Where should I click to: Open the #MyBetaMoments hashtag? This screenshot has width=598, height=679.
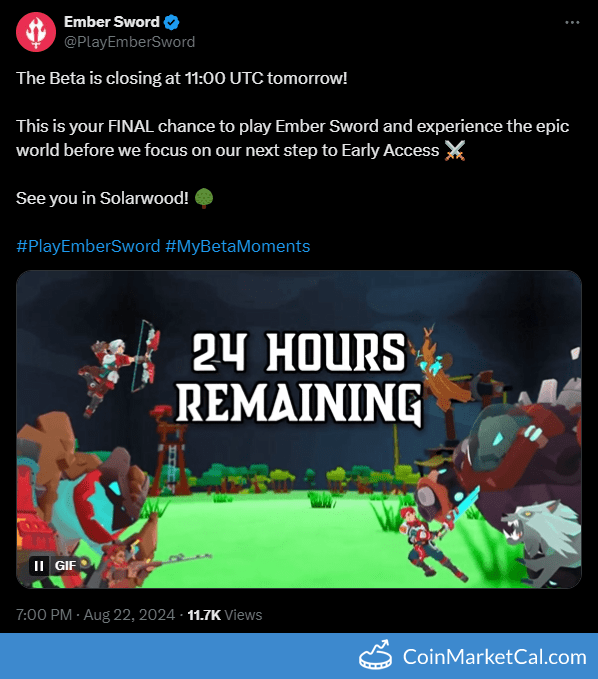[238, 246]
